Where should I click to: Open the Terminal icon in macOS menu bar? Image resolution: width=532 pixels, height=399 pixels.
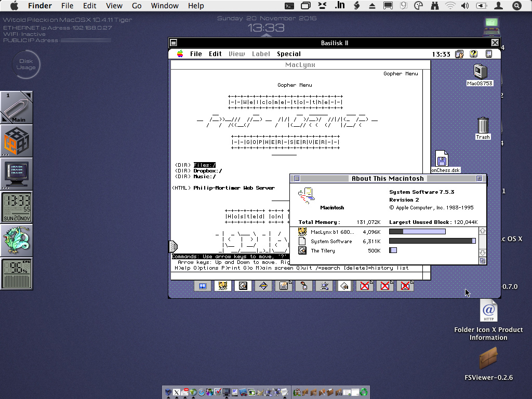[289, 6]
